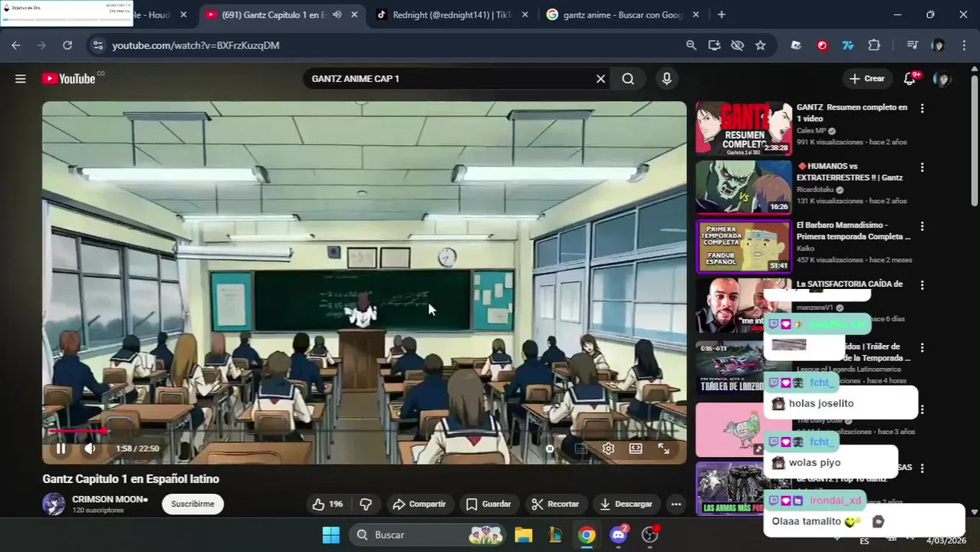Toggle autoplay switch in the player

coord(550,449)
